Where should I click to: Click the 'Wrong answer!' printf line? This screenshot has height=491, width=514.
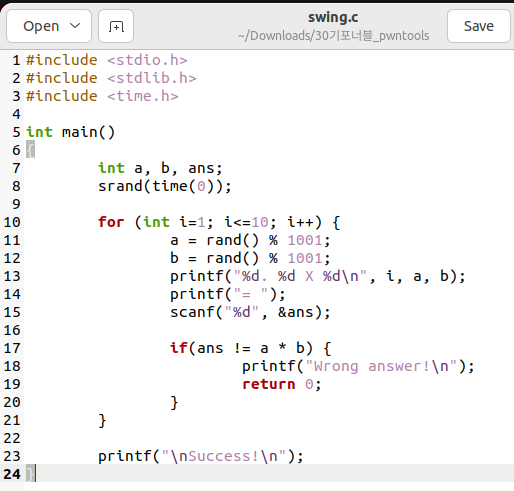pyautogui.click(x=358, y=366)
